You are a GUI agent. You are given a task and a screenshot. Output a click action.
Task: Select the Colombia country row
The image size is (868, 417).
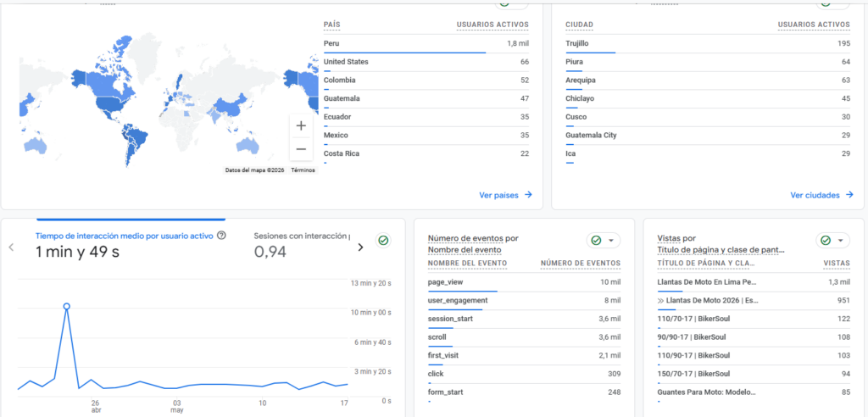pyautogui.click(x=426, y=81)
